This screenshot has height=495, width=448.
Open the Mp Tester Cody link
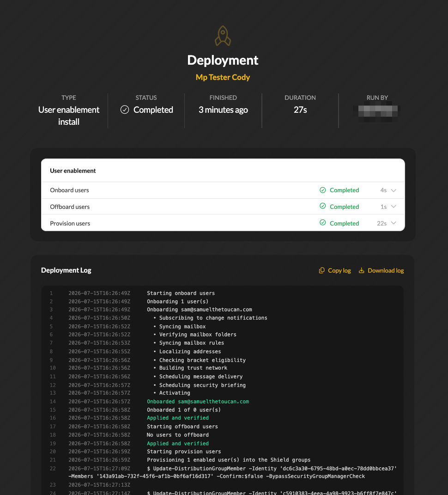point(223,77)
